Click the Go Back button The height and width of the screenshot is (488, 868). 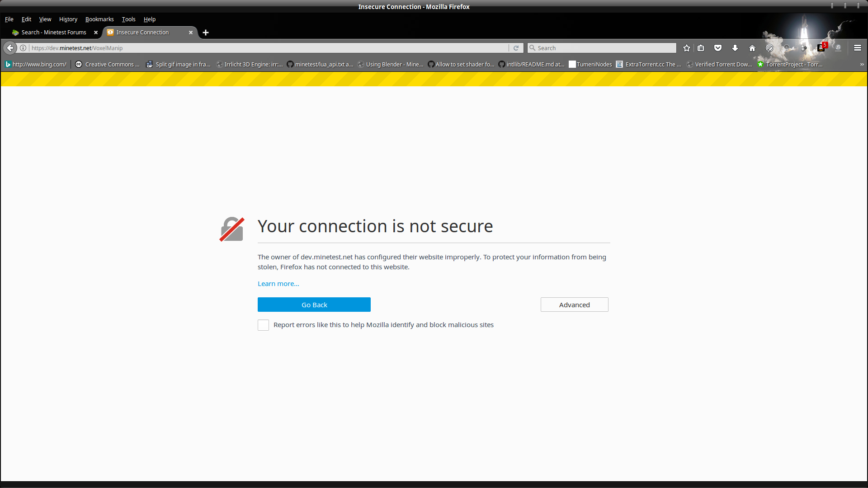click(314, 305)
